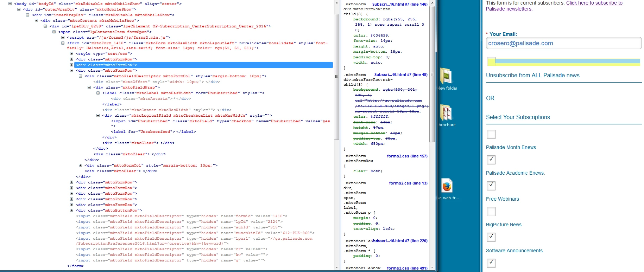Click the Select Your Subscriptions heading
The image size is (644, 272).
coord(518,117)
